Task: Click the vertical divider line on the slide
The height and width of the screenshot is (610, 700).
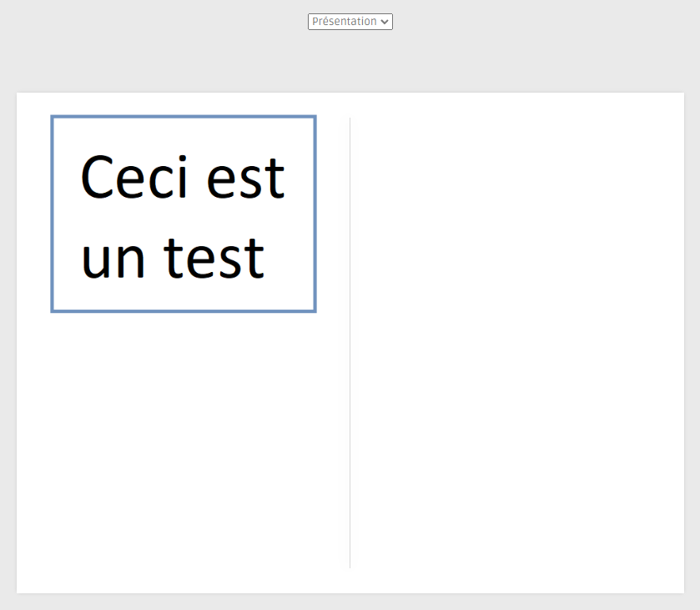Action: pyautogui.click(x=350, y=343)
